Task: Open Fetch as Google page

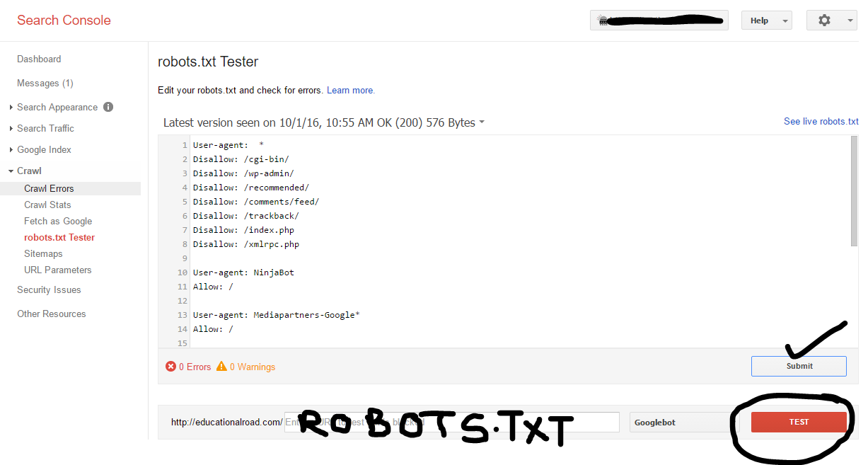Action: tap(58, 222)
